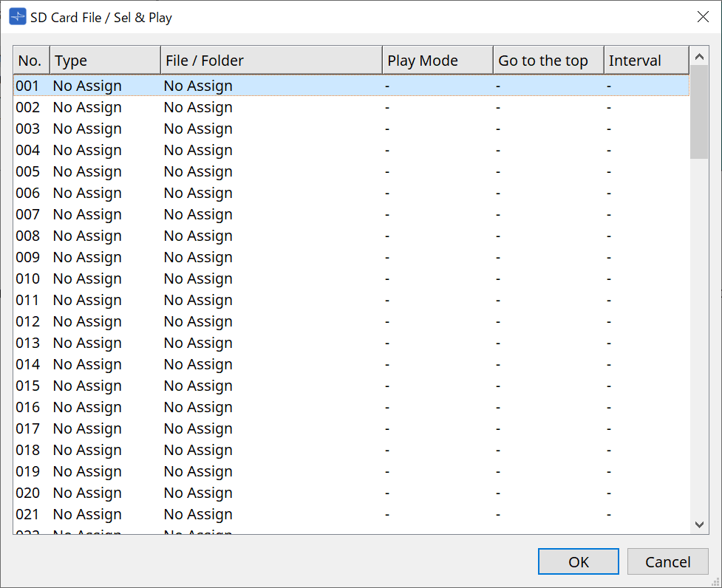722x588 pixels.
Task: Click the scrollbar down arrow
Action: coord(698,524)
